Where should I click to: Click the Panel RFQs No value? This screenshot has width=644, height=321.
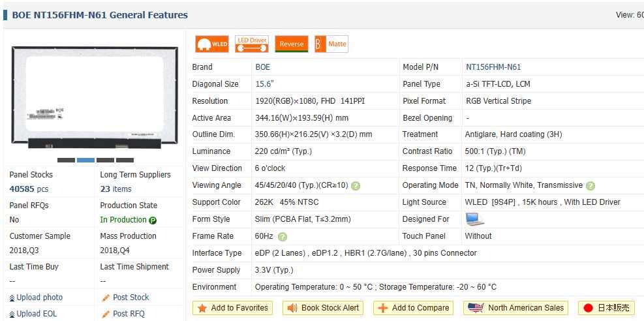(x=14, y=220)
